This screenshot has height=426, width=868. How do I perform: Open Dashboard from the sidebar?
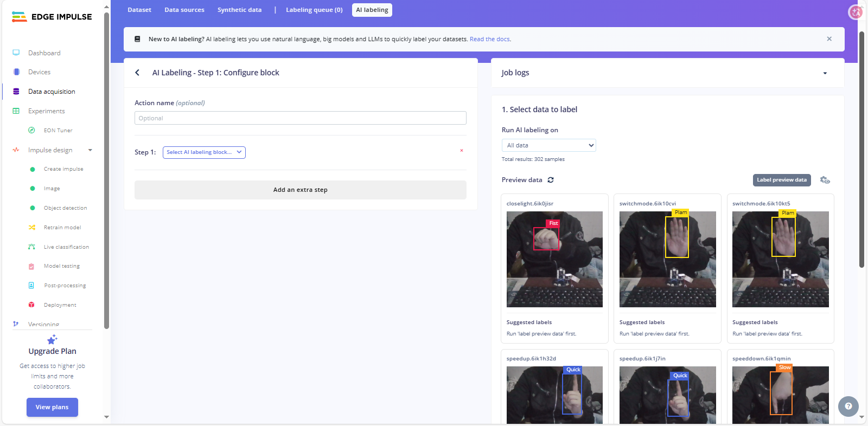click(x=44, y=53)
